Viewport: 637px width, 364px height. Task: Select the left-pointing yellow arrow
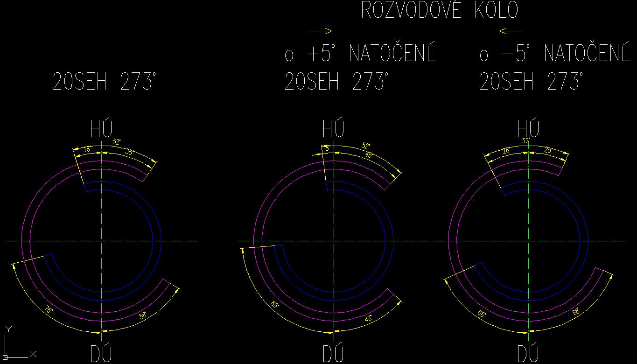511,31
